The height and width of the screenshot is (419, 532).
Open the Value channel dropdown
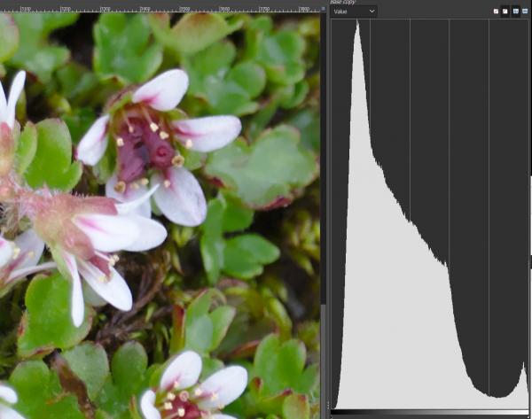pyautogui.click(x=354, y=12)
